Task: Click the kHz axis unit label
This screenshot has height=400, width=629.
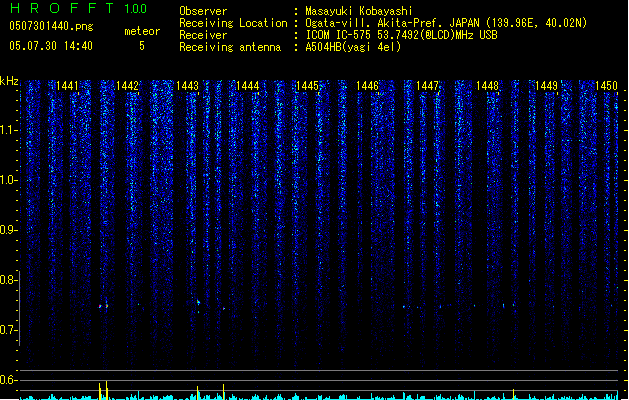Action: [x=9, y=81]
